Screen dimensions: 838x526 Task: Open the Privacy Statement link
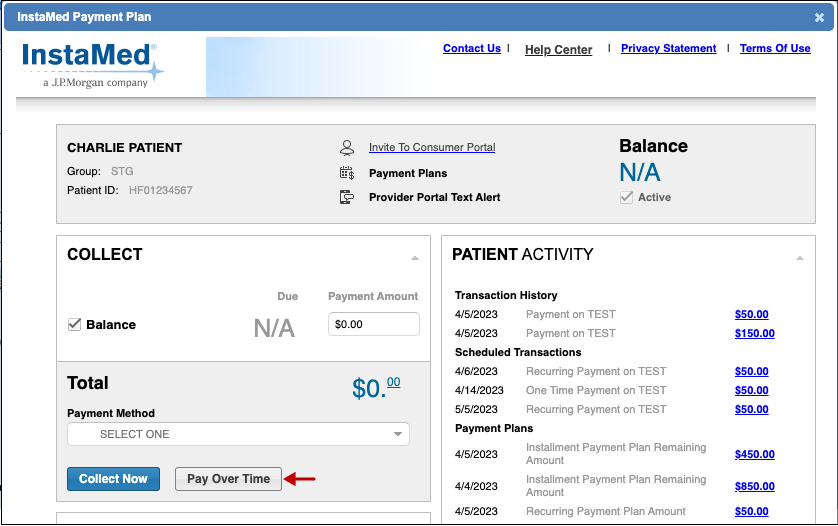tap(669, 49)
